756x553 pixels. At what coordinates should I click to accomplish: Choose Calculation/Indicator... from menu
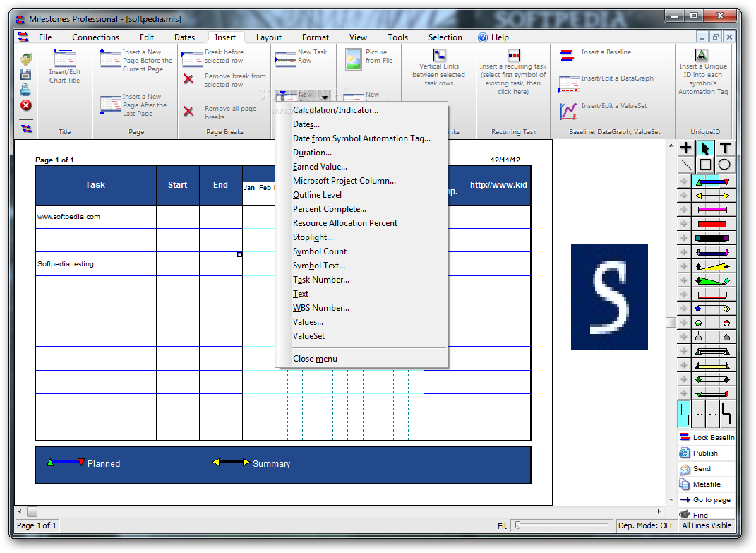tap(335, 110)
